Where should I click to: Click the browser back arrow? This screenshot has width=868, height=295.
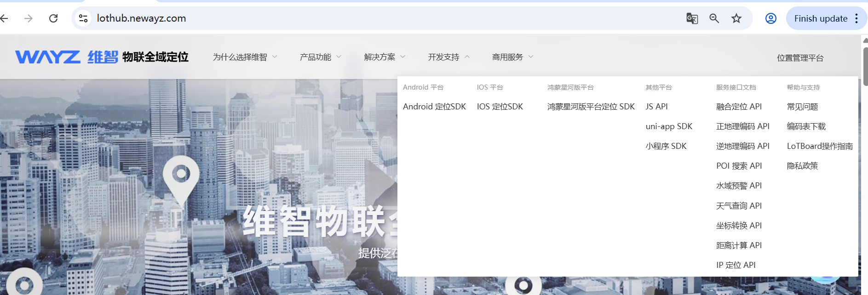(5, 18)
